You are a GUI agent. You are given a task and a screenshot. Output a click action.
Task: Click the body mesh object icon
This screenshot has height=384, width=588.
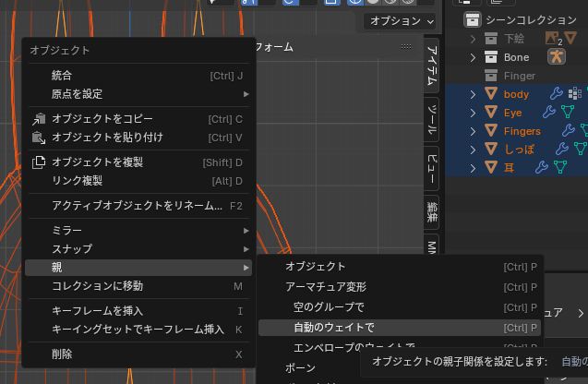click(491, 94)
